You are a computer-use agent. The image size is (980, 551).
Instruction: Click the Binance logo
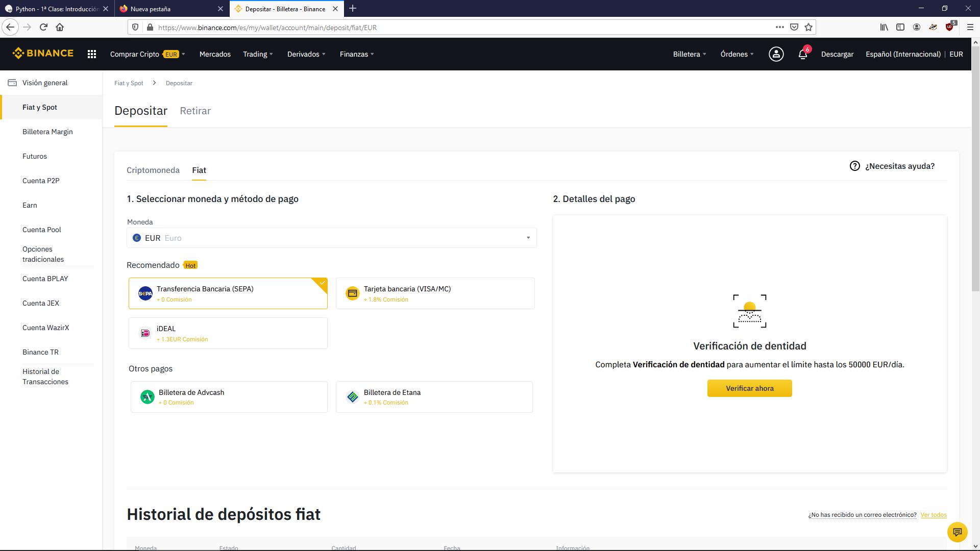coord(43,54)
